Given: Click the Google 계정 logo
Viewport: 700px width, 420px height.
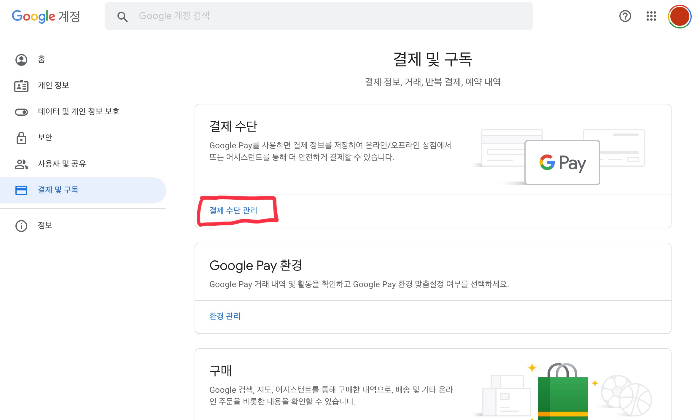Looking at the screenshot, I should 46,16.
